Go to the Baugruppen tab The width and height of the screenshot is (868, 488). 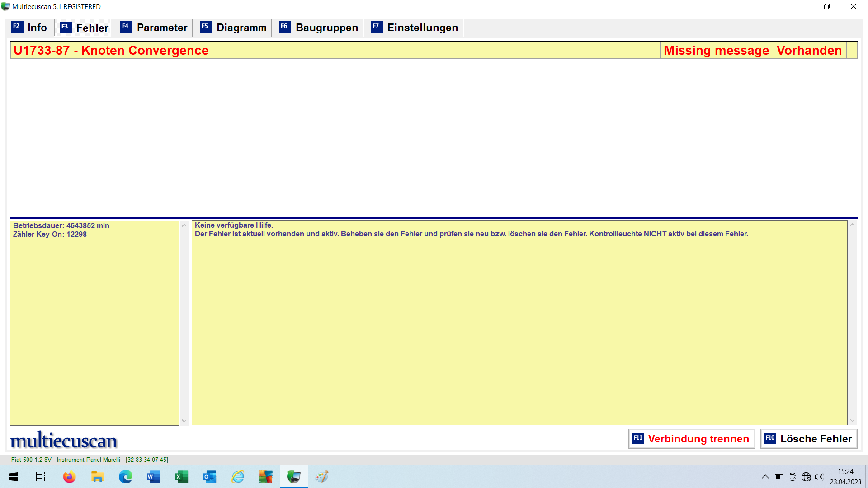[x=319, y=28]
